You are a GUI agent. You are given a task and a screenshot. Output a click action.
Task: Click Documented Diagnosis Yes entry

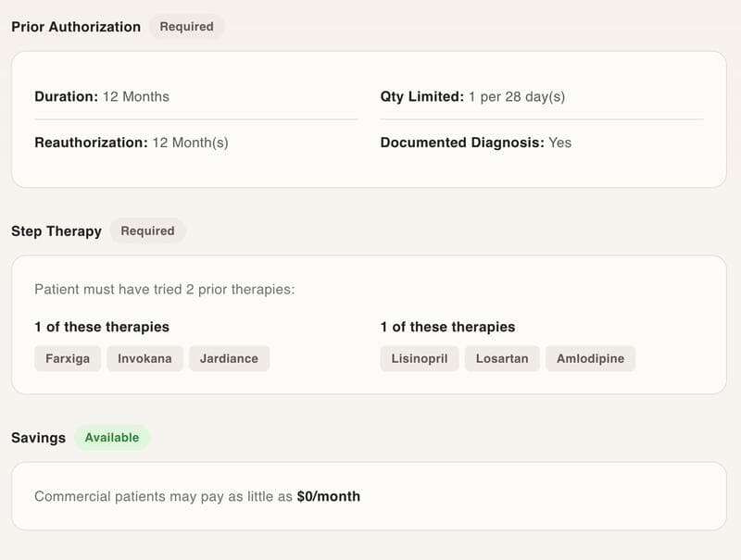(x=476, y=143)
